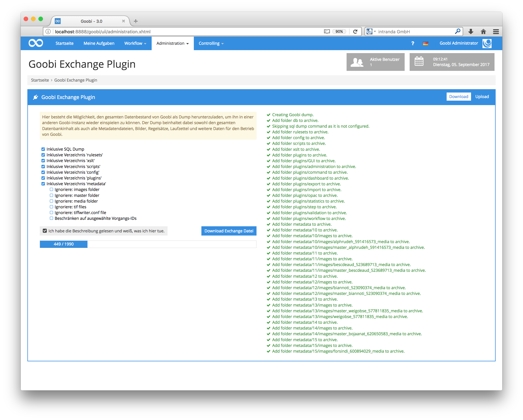Click Goobi Exchange Plugin breadcrumb

[76, 80]
